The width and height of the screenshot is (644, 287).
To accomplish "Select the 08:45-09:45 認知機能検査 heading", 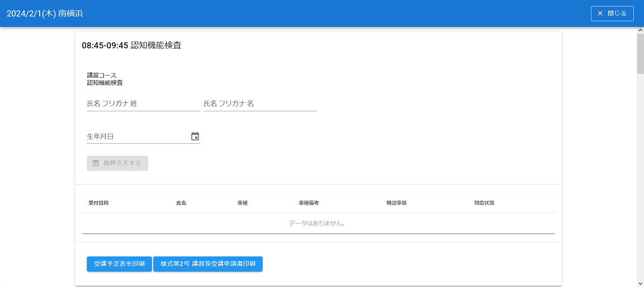I will (x=131, y=45).
